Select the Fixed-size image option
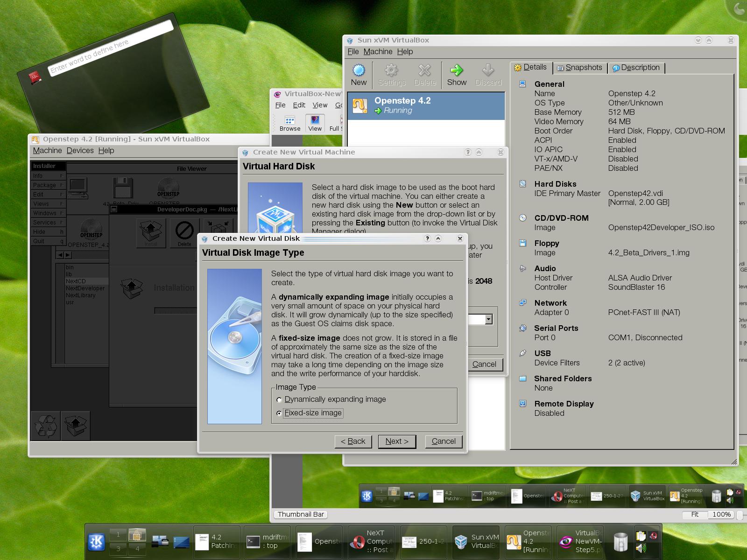This screenshot has width=747, height=560. tap(279, 413)
